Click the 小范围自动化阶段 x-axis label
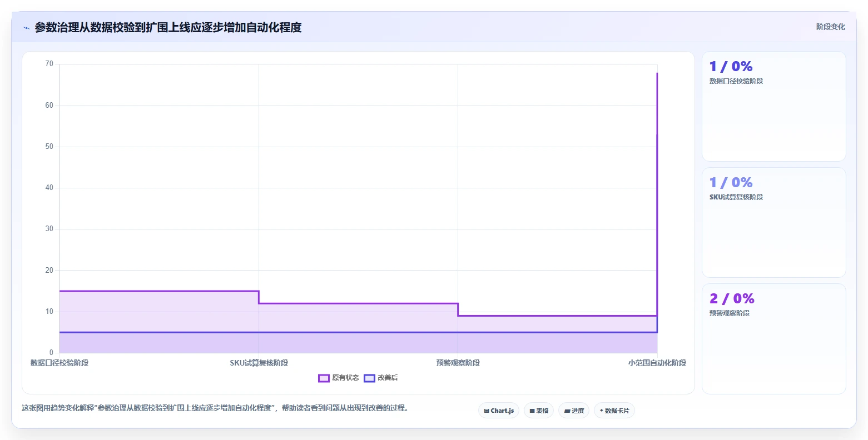868x440 pixels. click(657, 363)
